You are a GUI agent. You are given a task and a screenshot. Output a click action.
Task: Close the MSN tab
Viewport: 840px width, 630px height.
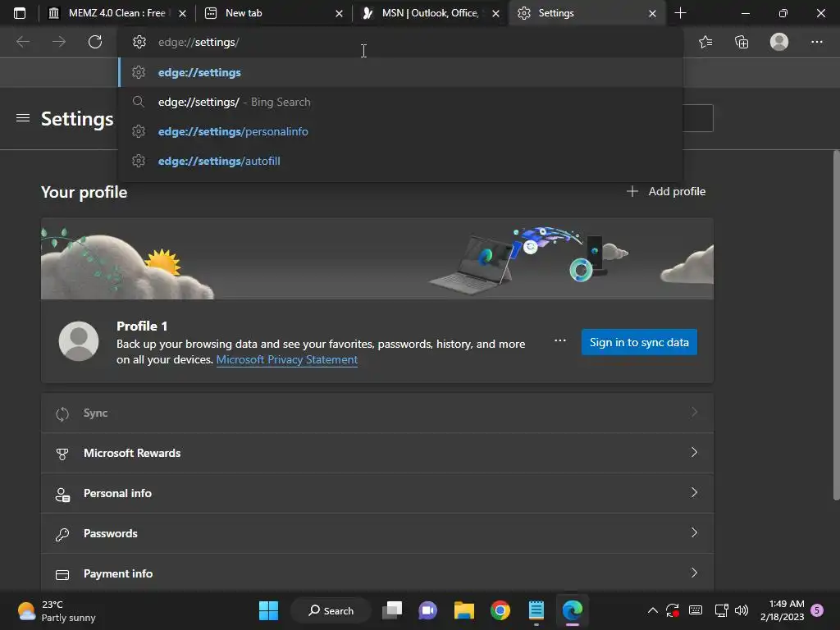(496, 13)
